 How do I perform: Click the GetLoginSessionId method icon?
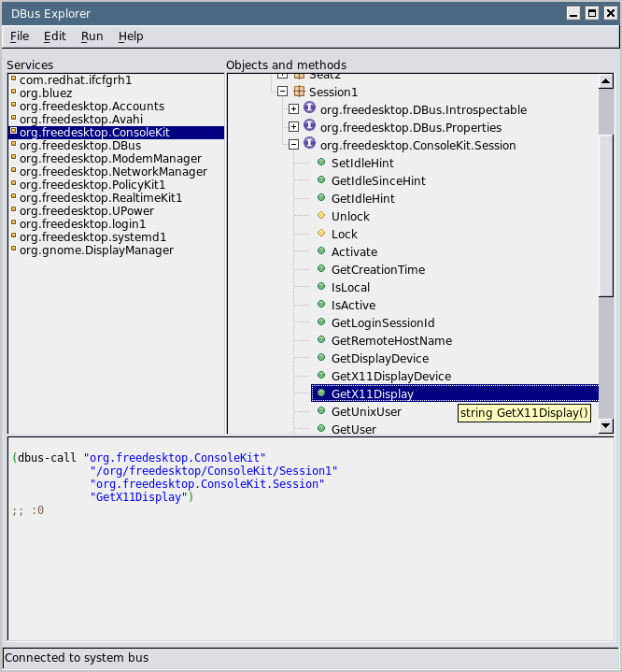[321, 322]
